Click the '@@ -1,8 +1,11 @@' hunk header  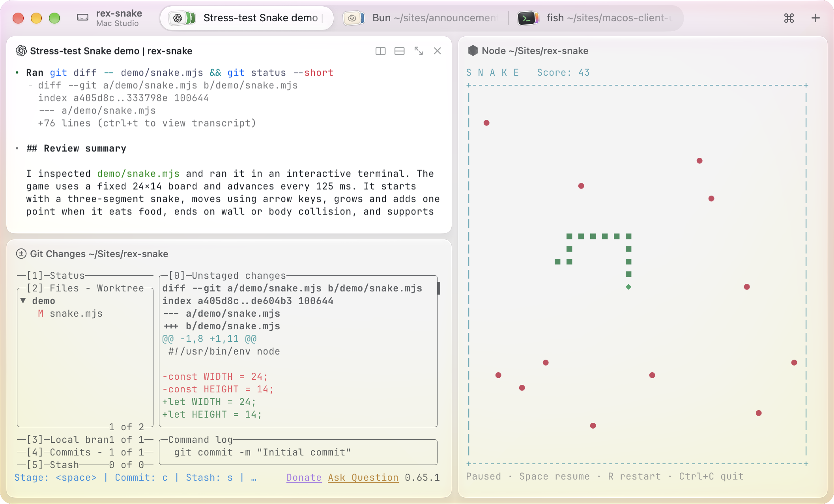pyautogui.click(x=209, y=339)
